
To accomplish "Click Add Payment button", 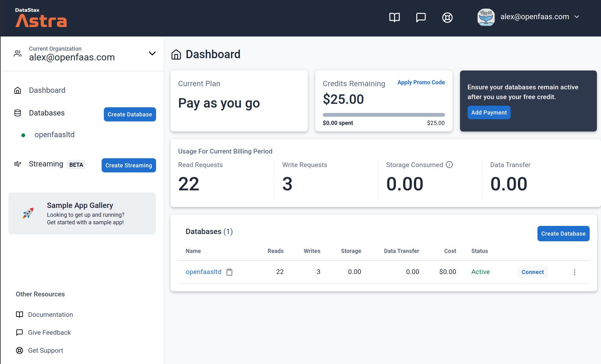I will pos(489,112).
